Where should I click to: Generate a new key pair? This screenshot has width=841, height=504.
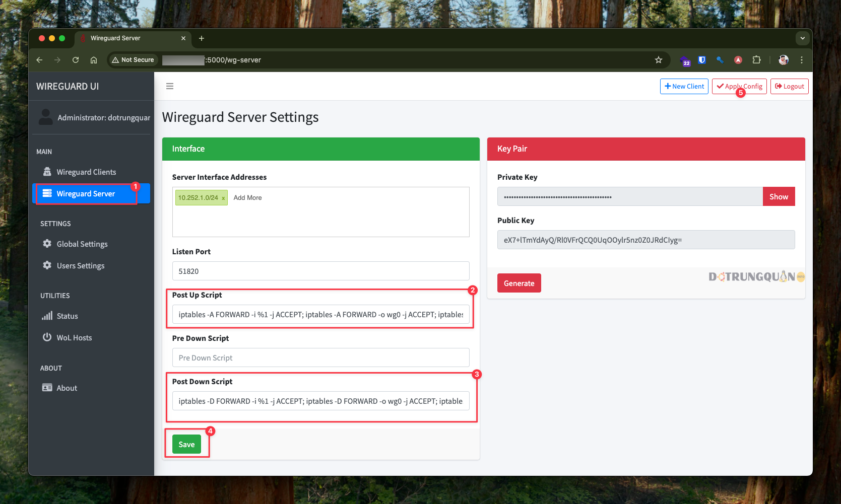pos(519,283)
